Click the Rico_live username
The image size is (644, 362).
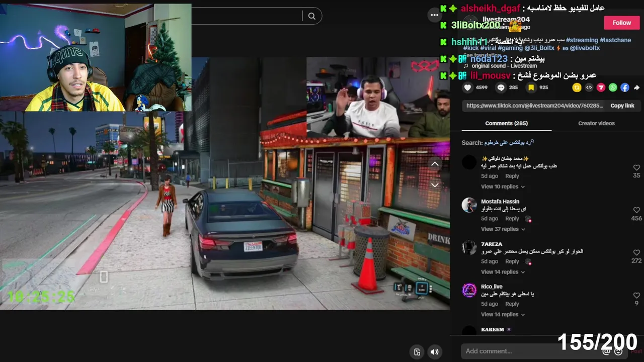pos(492,287)
